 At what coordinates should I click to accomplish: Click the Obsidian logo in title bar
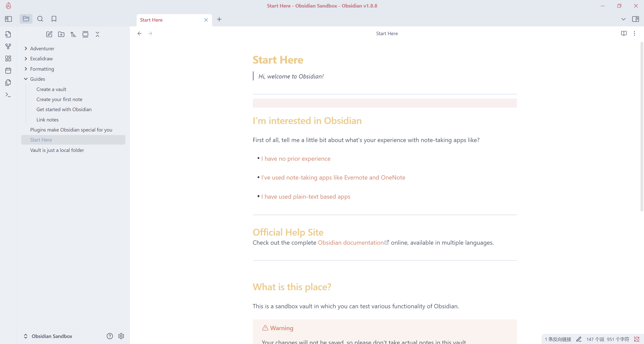click(8, 6)
